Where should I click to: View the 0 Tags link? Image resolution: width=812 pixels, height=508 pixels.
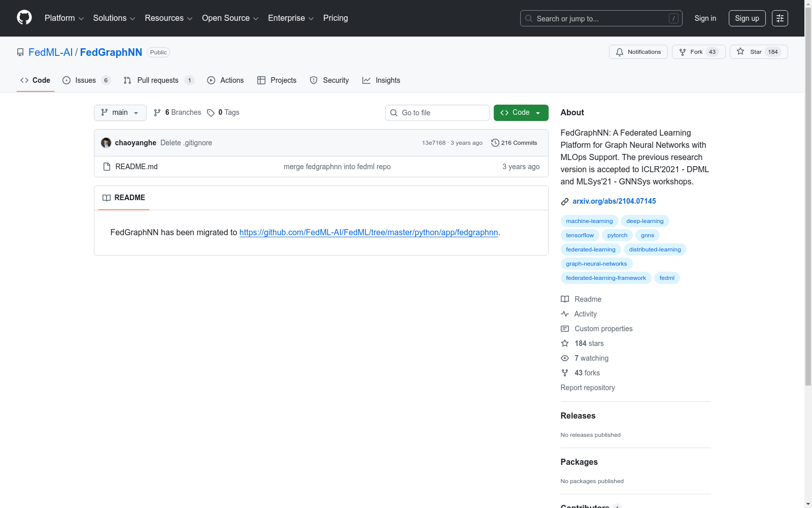pyautogui.click(x=223, y=113)
